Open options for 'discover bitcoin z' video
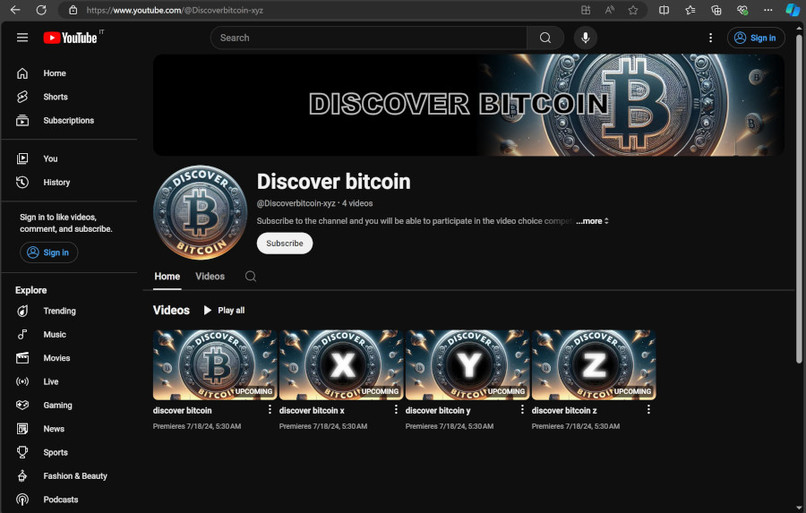 pos(649,409)
